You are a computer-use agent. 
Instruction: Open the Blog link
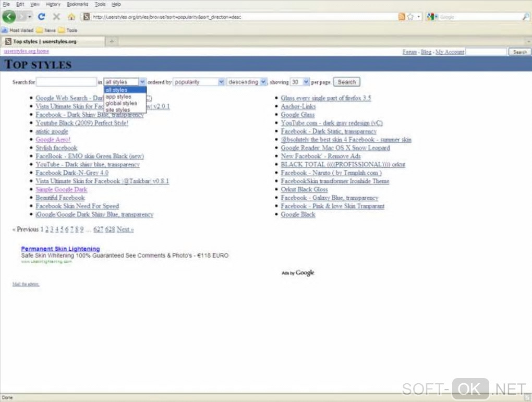coord(426,52)
